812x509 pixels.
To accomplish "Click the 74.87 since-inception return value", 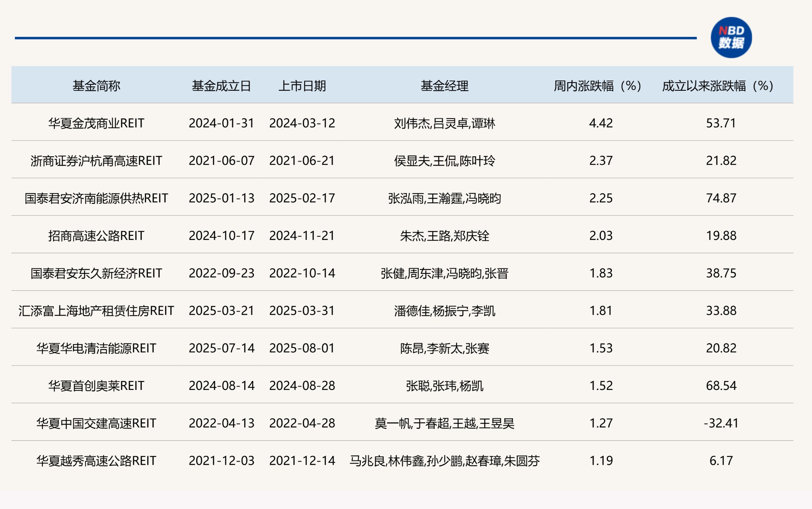I will click(721, 198).
